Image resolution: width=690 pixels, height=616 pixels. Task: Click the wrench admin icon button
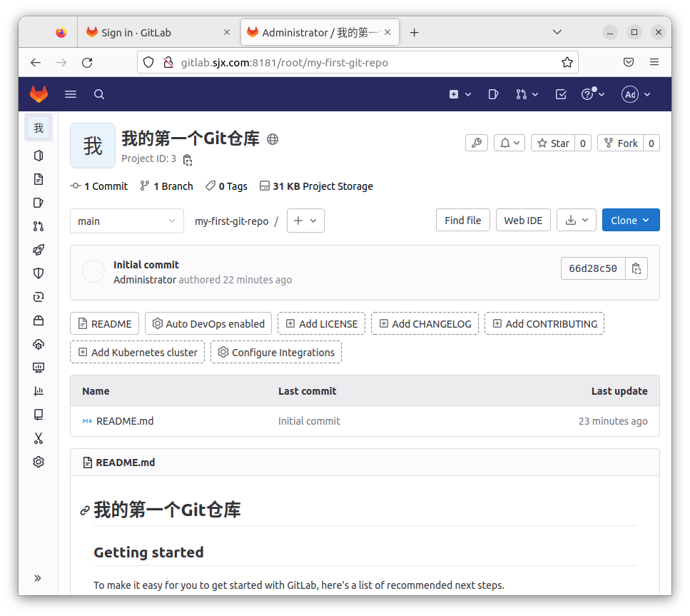[477, 143]
